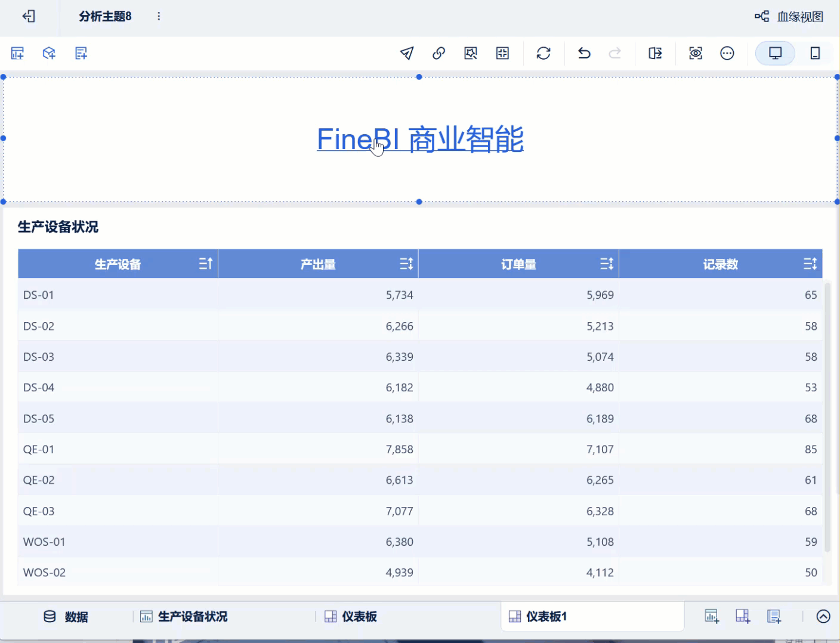This screenshot has width=840, height=643.
Task: Click the 订单量 value 5,969
Action: (600, 295)
